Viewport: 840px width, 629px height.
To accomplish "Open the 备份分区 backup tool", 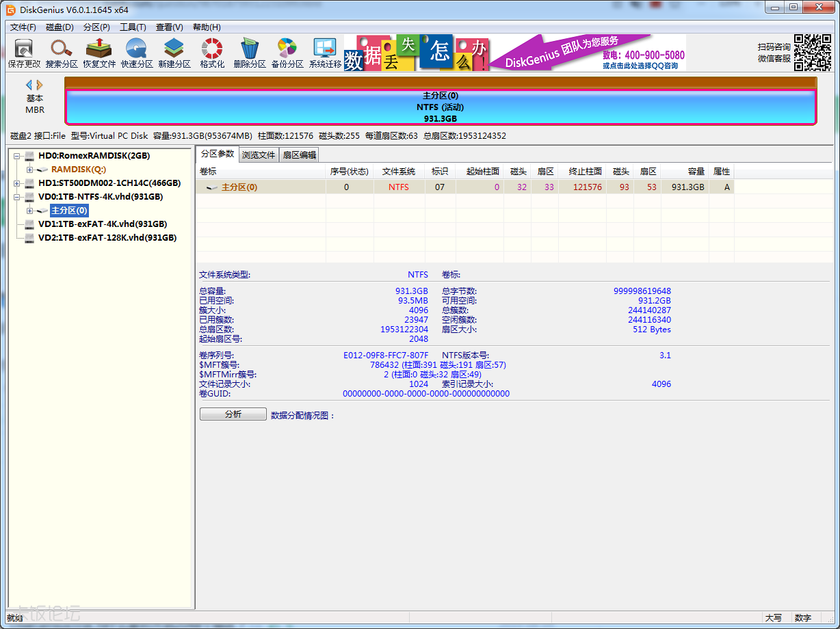I will coord(287,53).
